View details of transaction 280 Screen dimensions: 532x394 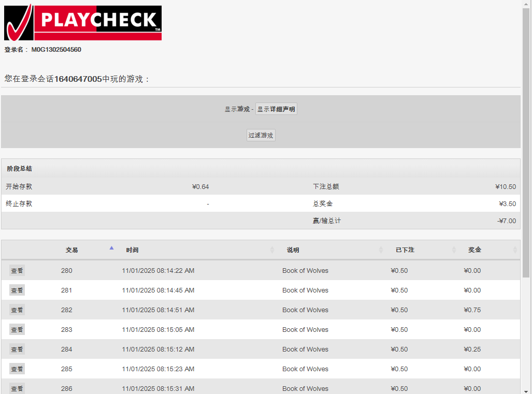[x=17, y=271]
